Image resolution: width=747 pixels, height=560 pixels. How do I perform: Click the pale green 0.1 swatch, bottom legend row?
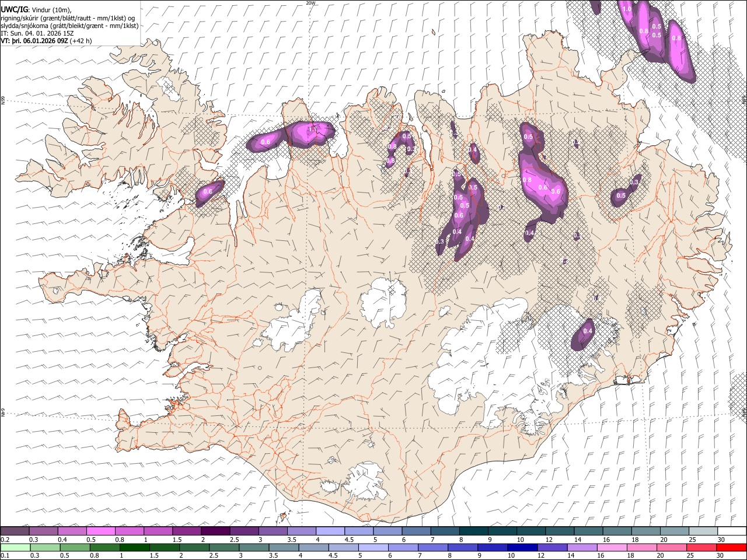tap(15, 547)
